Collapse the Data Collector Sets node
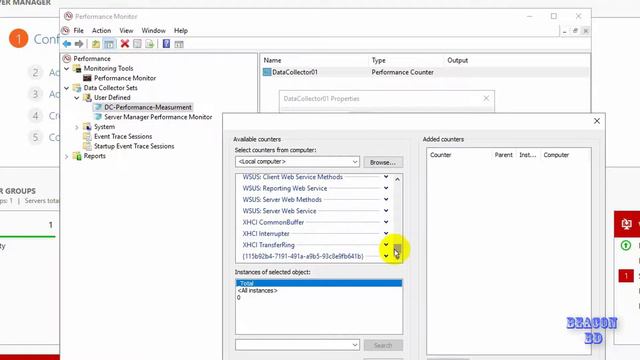 click(x=67, y=88)
